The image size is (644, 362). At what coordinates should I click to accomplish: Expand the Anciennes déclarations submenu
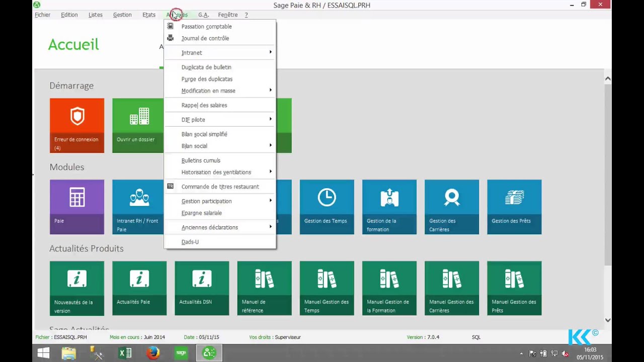click(220, 228)
